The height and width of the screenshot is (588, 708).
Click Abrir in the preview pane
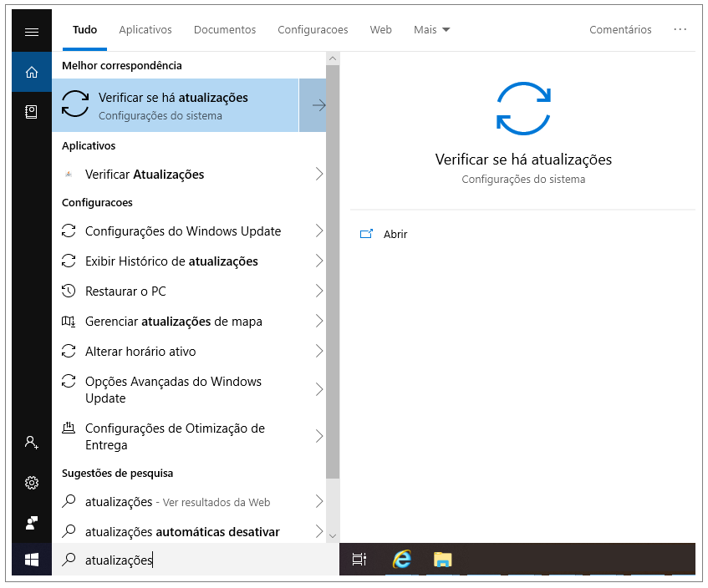click(x=395, y=235)
